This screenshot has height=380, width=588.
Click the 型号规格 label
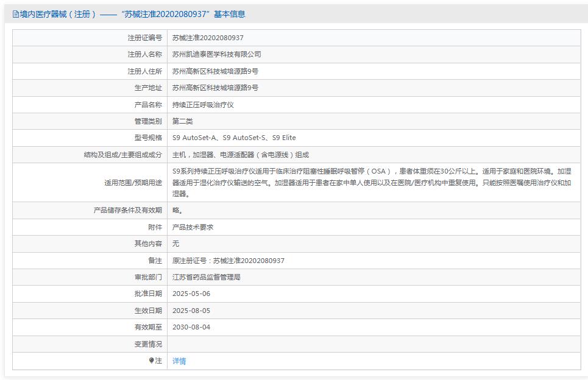[148, 138]
